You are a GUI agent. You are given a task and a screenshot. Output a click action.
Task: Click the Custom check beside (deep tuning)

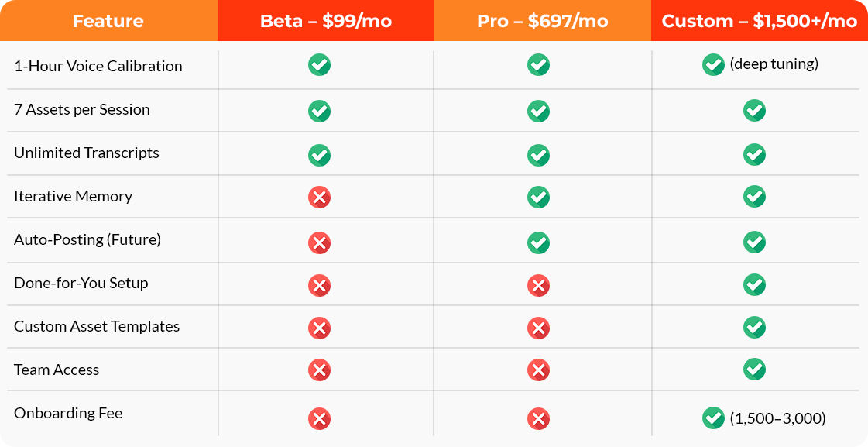coord(713,65)
